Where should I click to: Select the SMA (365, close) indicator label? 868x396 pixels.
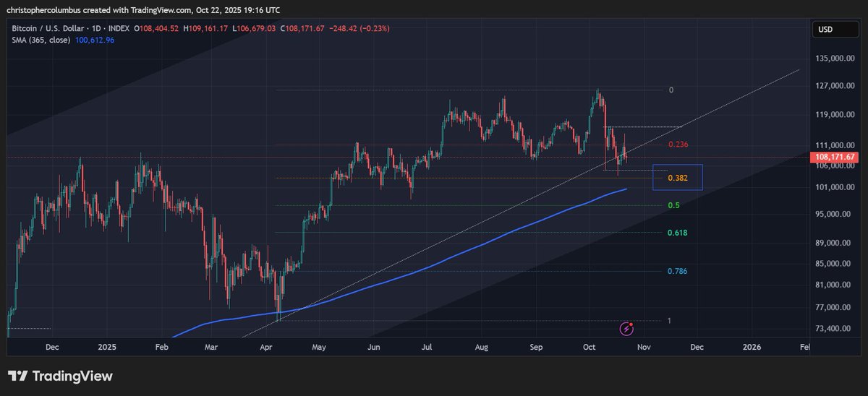click(x=41, y=40)
